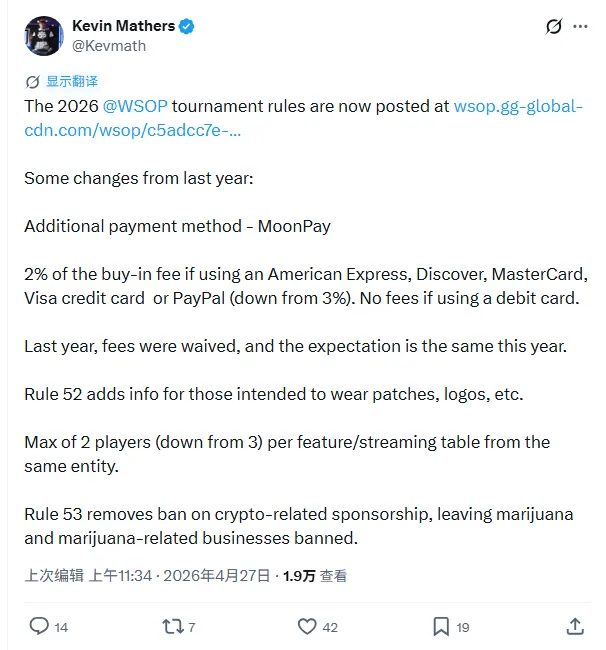606x650 pixels.
Task: Click the Kevin Mathers display name
Action: click(124, 25)
